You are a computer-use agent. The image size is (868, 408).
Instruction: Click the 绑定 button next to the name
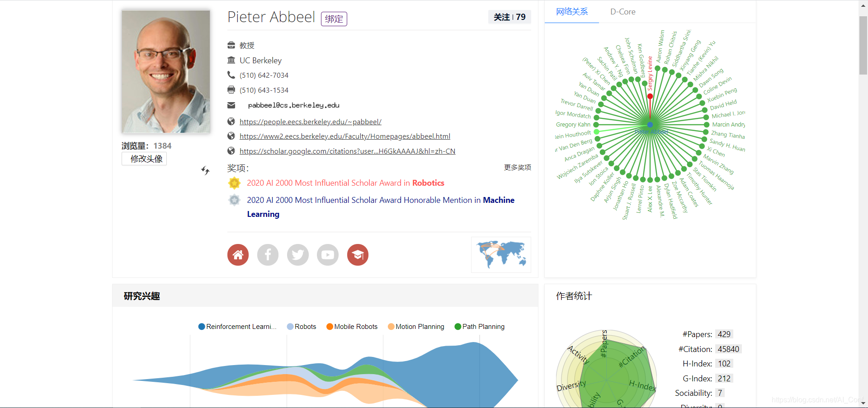[334, 19]
